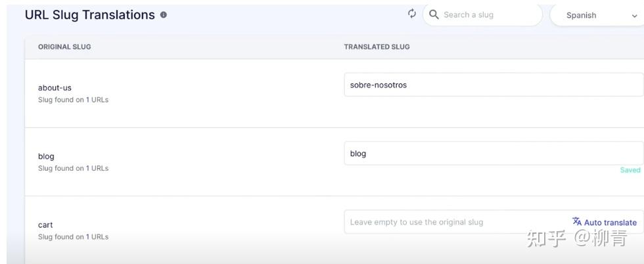Focus the 'Search a slug' field
644x264 pixels.
coord(486,14)
